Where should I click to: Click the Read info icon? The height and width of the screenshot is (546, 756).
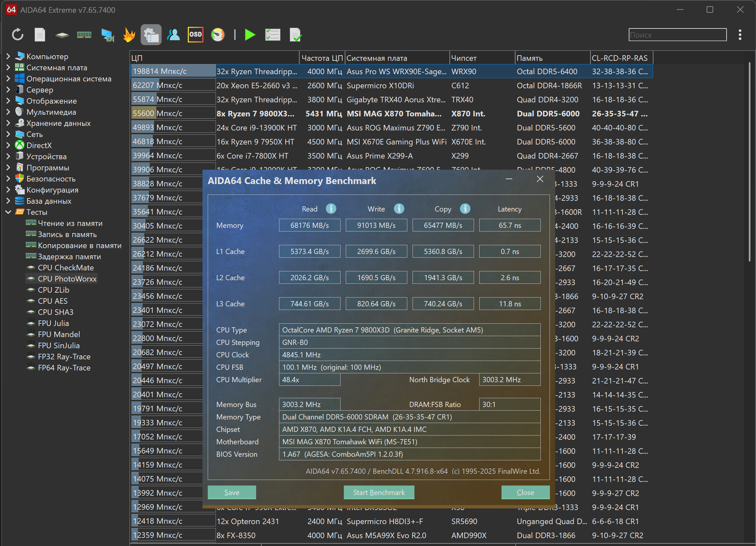tap(331, 209)
